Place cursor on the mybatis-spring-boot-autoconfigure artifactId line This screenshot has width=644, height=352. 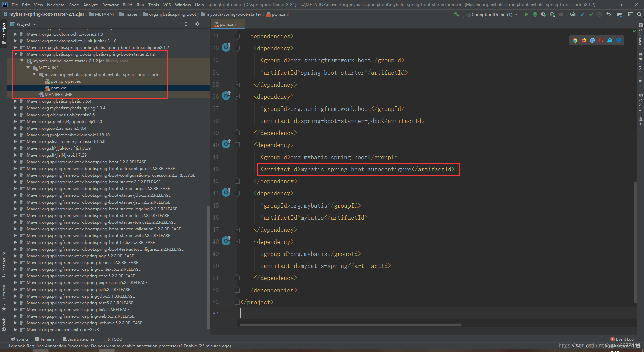pyautogui.click(x=358, y=169)
